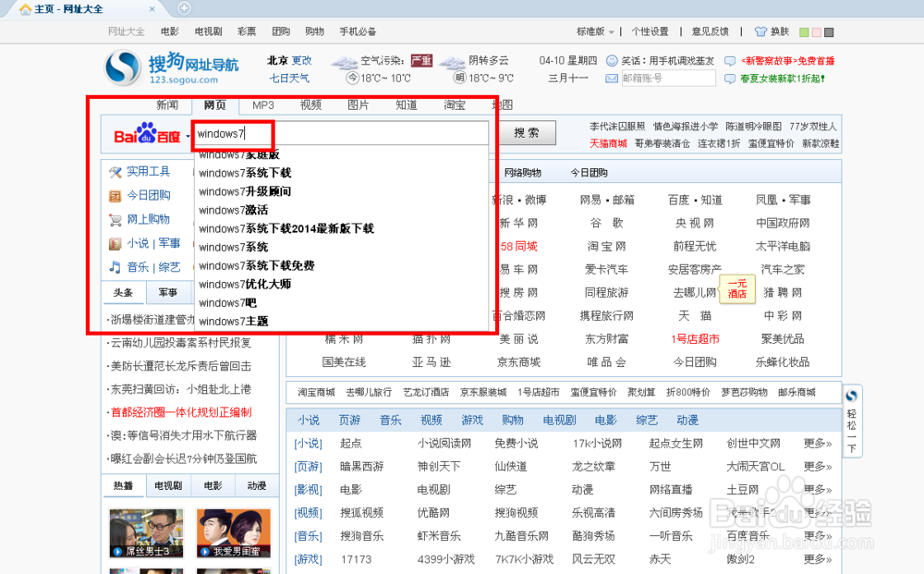Click the chat bubble before 新警察故事

pos(730,61)
